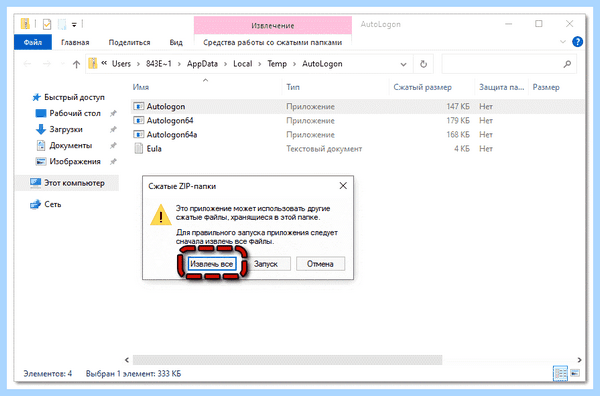The width and height of the screenshot is (600, 396).
Task: Click AppData in the address path
Action: pos(202,64)
